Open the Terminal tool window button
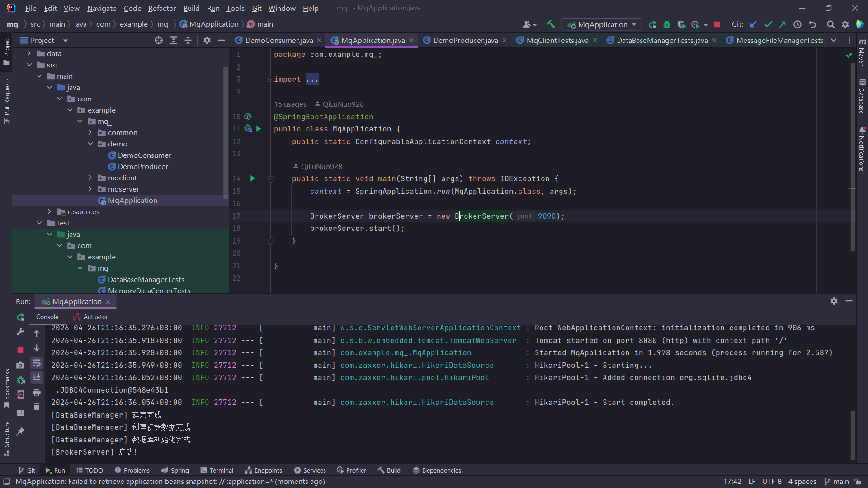Screen dimensions: 868x488 point(217,470)
